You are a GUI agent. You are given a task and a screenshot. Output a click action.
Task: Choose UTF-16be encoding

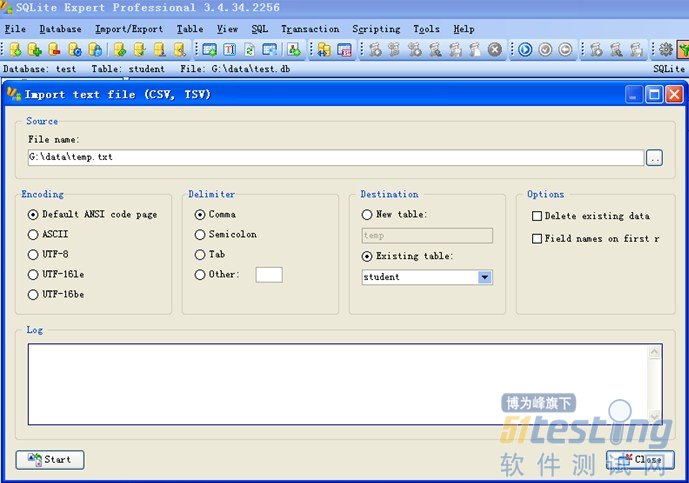tap(56, 294)
